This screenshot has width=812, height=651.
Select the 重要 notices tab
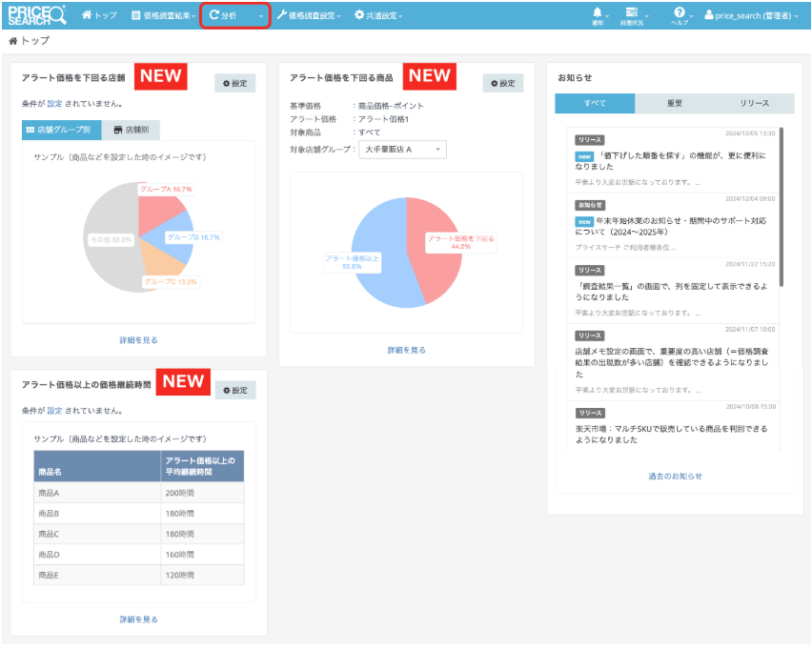[674, 104]
